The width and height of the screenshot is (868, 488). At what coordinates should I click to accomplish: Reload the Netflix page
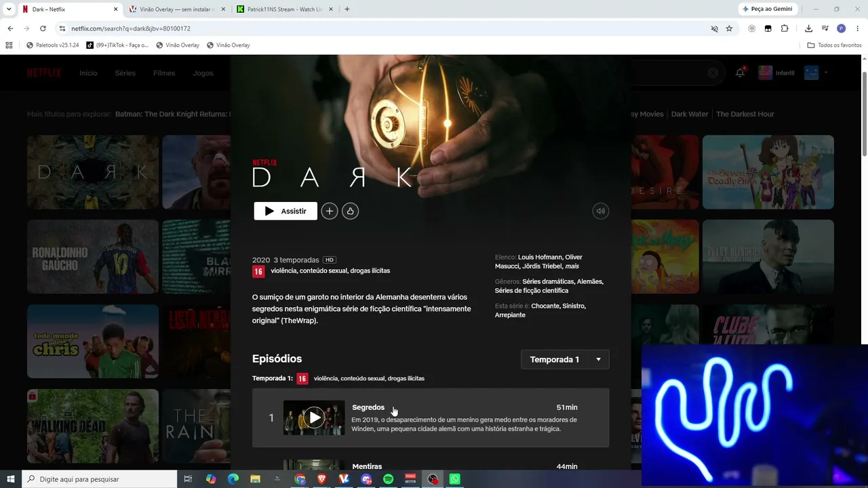tap(43, 28)
